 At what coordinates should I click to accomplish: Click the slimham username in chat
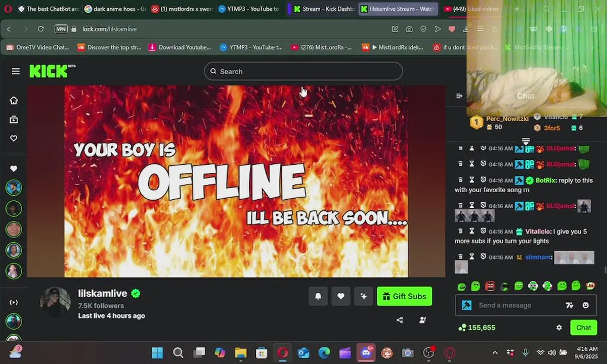(x=537, y=257)
